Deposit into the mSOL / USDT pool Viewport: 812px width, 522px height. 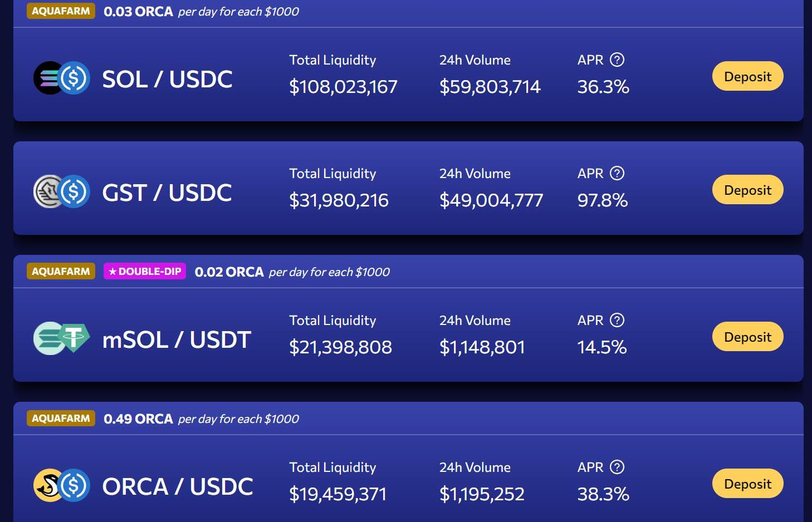coord(747,337)
